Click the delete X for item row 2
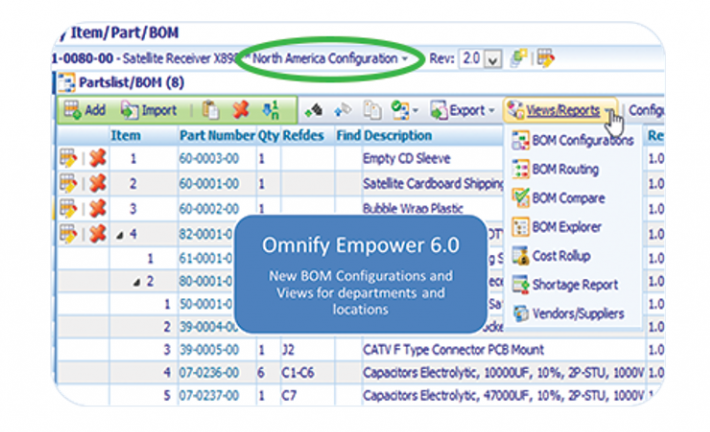 click(97, 183)
